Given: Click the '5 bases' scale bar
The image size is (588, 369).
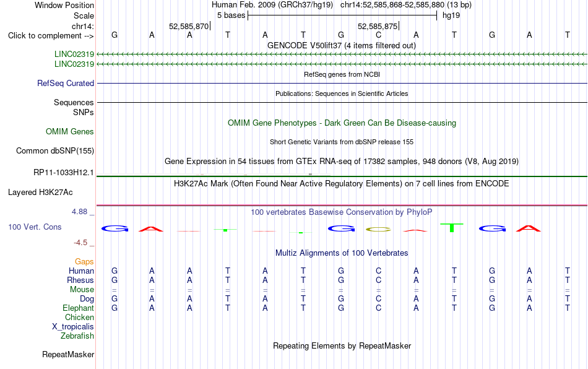Looking at the screenshot, I should pyautogui.click(x=342, y=15).
